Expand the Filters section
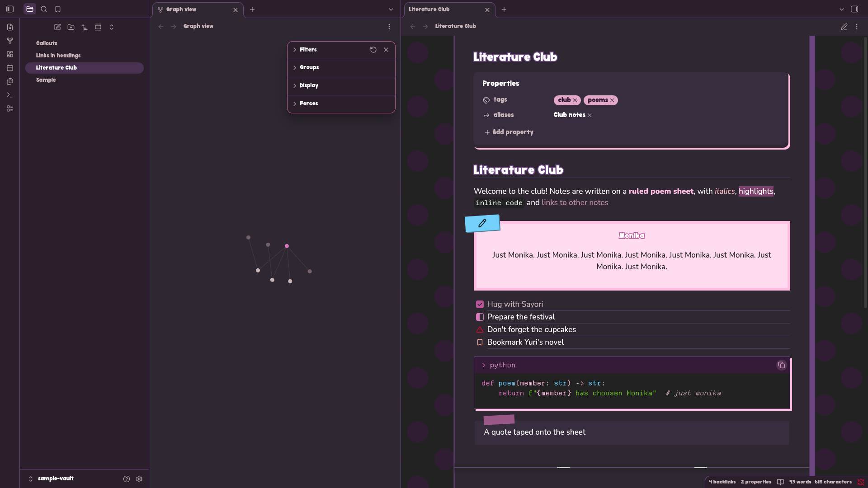The width and height of the screenshot is (868, 488). pyautogui.click(x=341, y=50)
